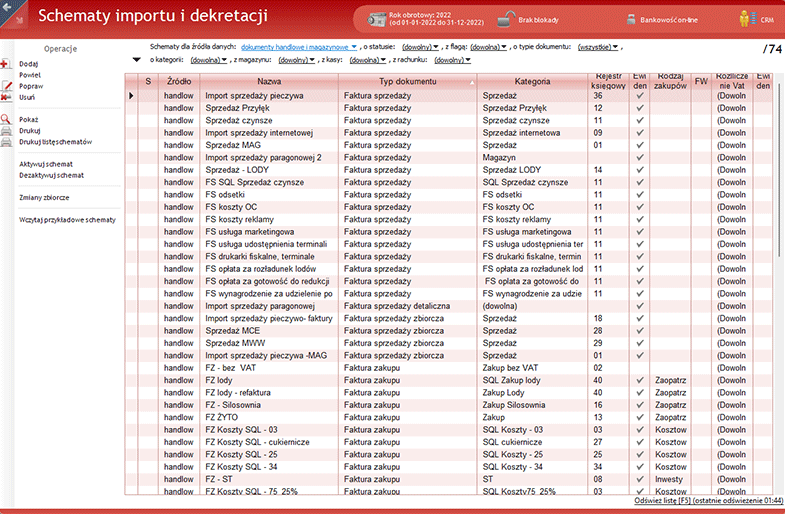Sort by the Kategoria column header
The width and height of the screenshot is (785, 514).
click(532, 81)
